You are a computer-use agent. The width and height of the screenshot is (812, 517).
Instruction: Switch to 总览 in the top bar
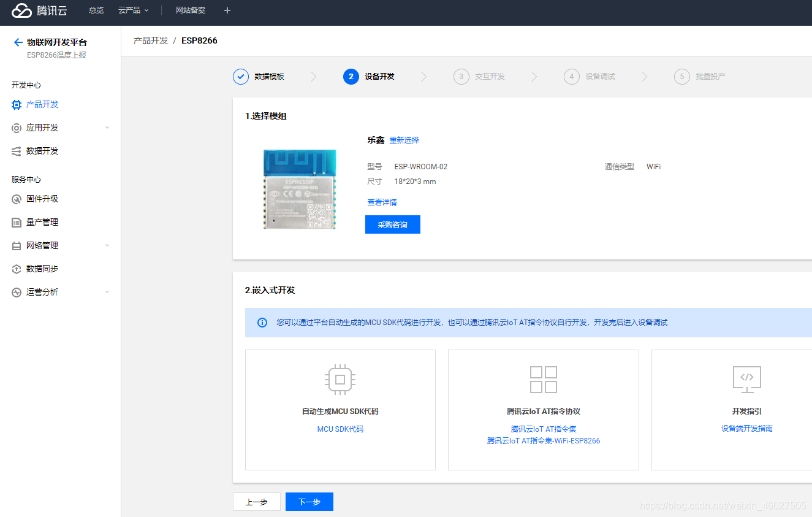[x=96, y=10]
